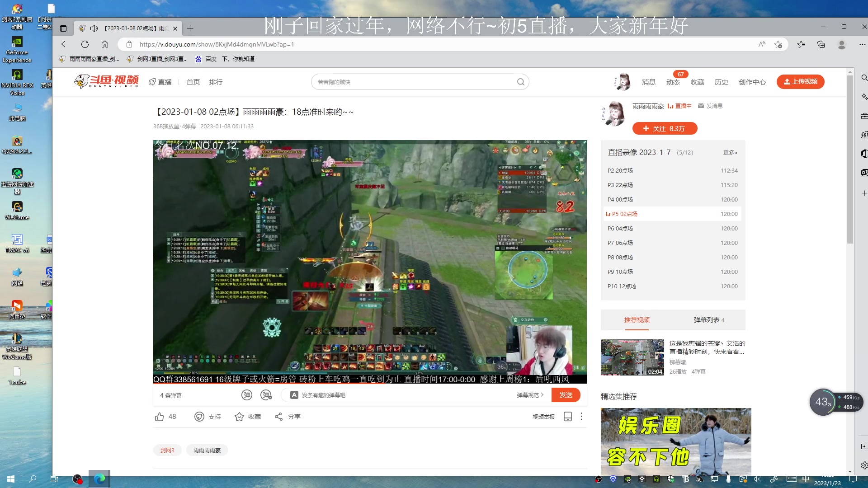Image resolution: width=868 pixels, height=488 pixels.
Task: Open 直播 in Douyu navigation
Action: [x=160, y=82]
